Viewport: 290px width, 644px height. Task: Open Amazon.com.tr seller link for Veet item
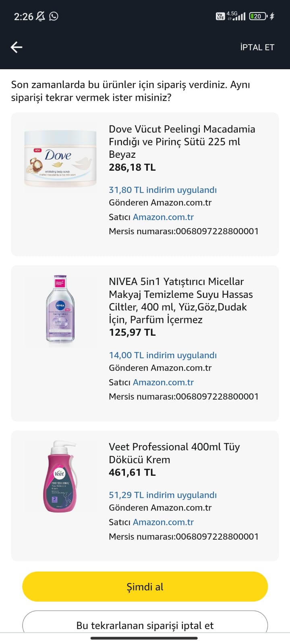pos(163,522)
